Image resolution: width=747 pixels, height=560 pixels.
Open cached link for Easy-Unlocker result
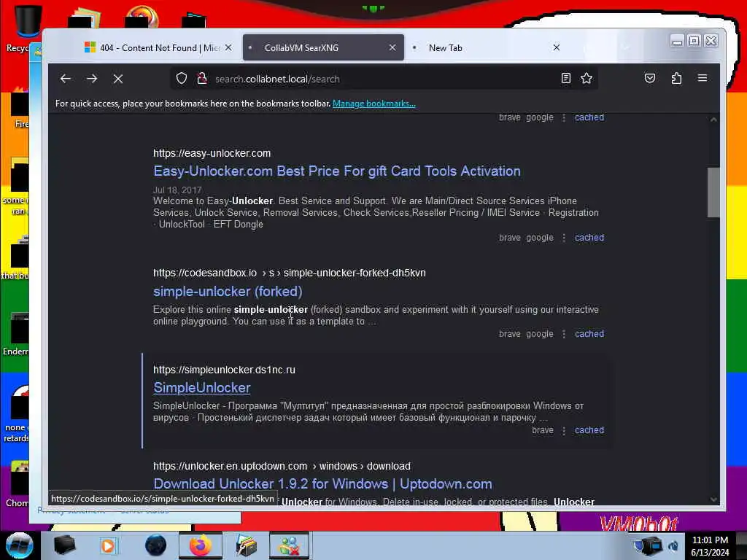click(x=589, y=238)
